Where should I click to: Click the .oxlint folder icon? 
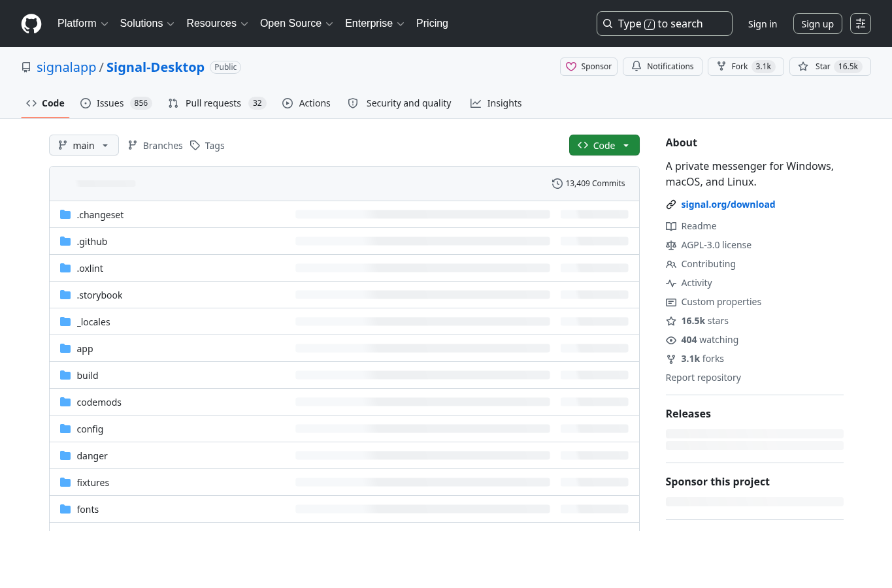65,268
